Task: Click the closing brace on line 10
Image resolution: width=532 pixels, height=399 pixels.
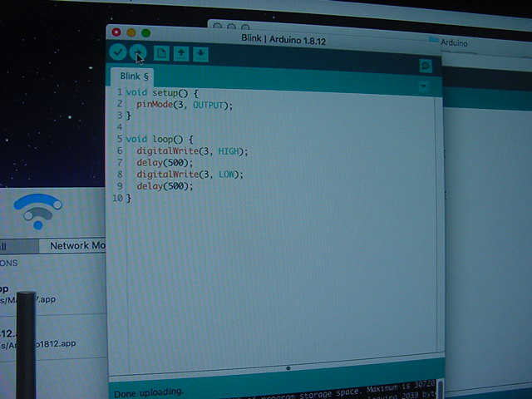Action: pyautogui.click(x=129, y=198)
